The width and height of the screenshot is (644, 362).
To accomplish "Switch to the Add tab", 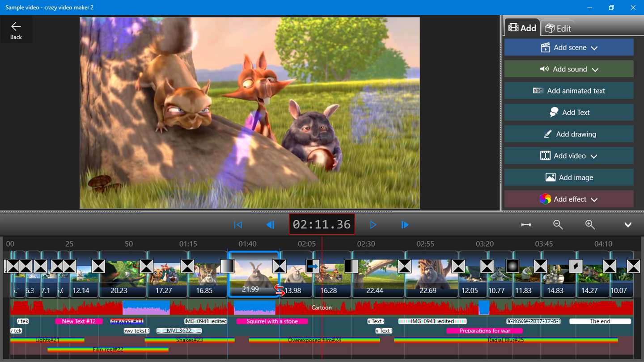I will [x=522, y=28].
